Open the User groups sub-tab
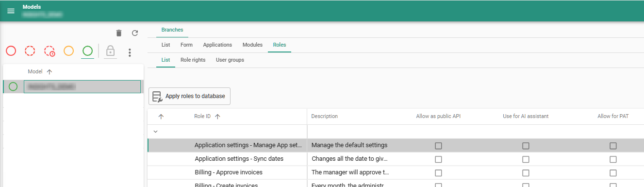 230,60
